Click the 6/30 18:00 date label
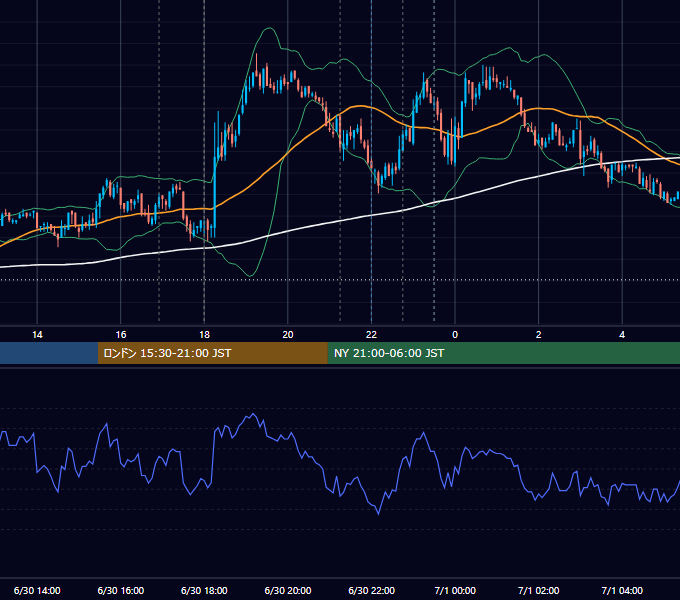The width and height of the screenshot is (680, 600). point(204,590)
